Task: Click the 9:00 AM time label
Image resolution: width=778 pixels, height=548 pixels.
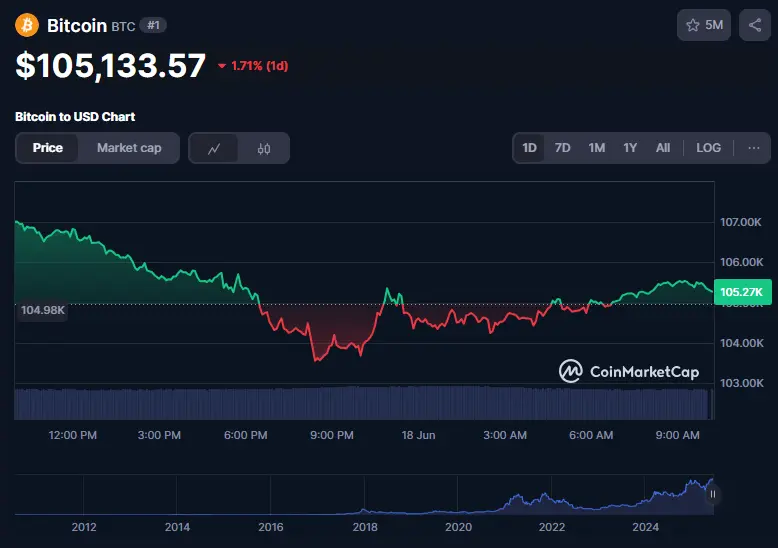Action: 677,435
